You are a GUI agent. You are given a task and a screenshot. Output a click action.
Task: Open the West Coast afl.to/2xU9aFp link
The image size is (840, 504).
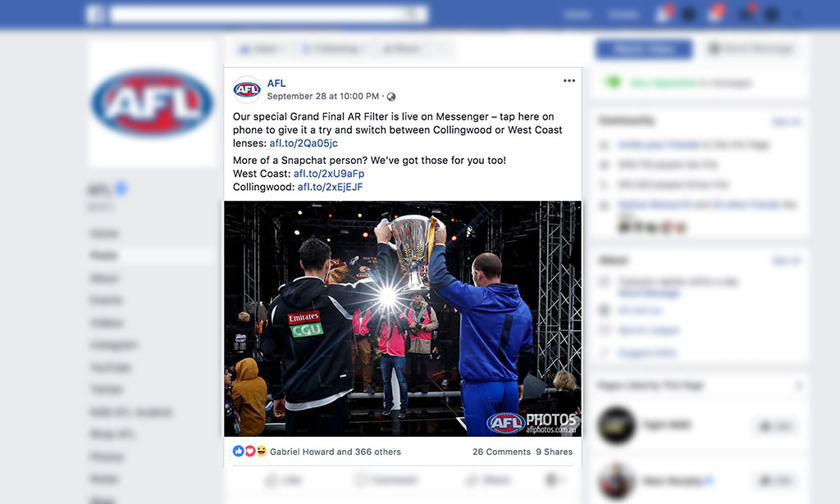pos(329,174)
